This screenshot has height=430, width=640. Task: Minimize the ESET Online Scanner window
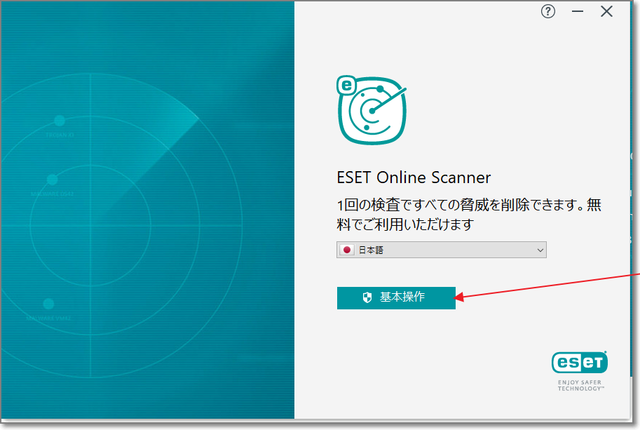(x=576, y=12)
